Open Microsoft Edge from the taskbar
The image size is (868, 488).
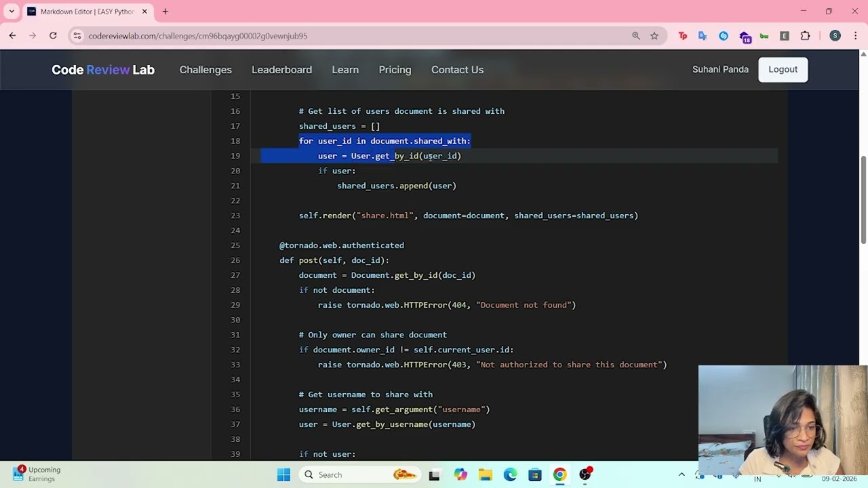pyautogui.click(x=510, y=474)
